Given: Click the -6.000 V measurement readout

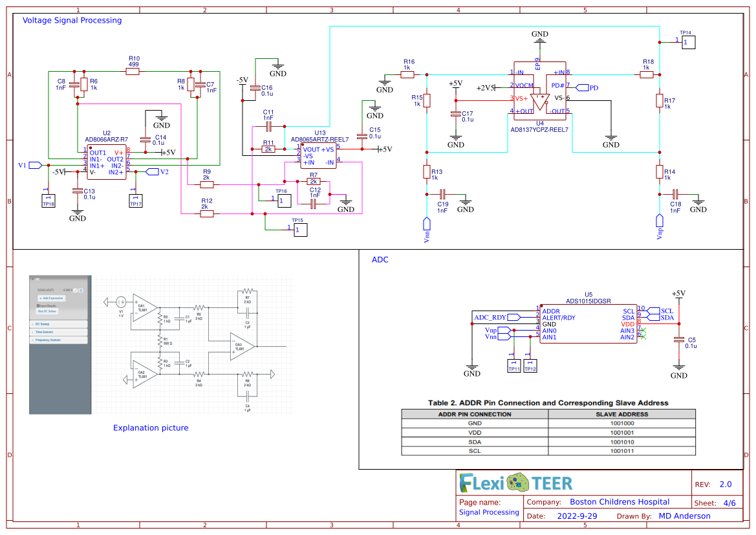Looking at the screenshot, I should click(67, 290).
